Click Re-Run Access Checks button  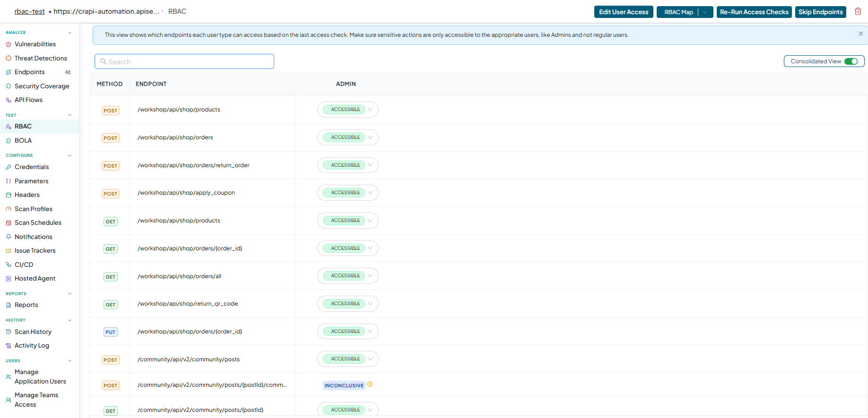(754, 12)
